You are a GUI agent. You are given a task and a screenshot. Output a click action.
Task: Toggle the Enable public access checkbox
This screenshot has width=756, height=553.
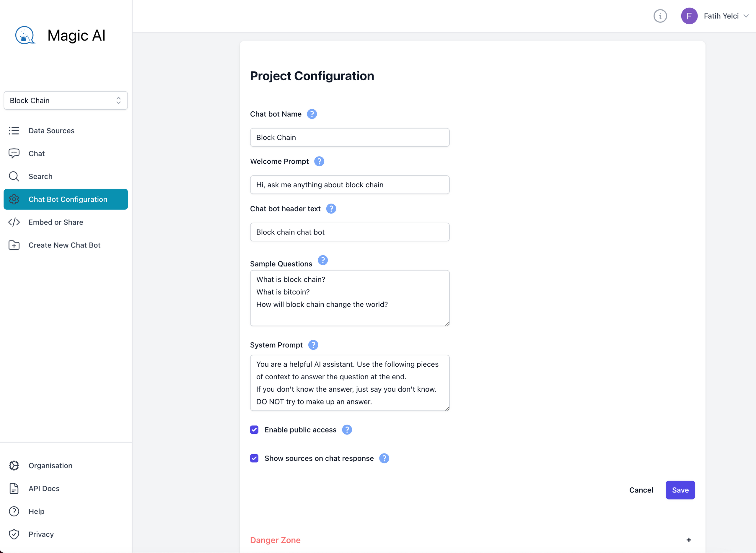click(255, 430)
